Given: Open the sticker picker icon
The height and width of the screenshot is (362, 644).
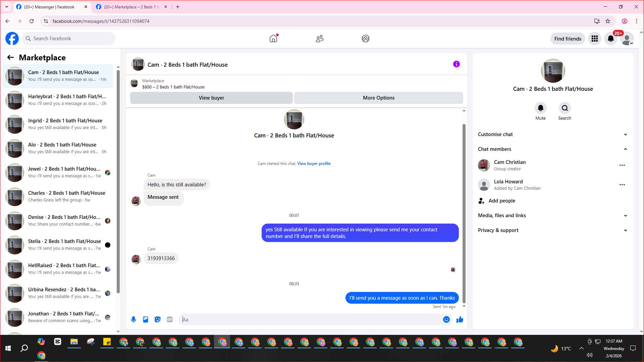Looking at the screenshot, I should click(x=158, y=319).
